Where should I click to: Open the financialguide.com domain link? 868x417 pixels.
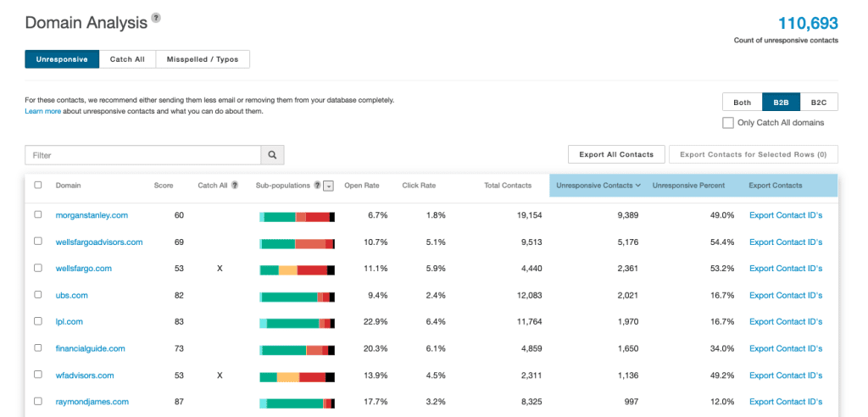(90, 348)
